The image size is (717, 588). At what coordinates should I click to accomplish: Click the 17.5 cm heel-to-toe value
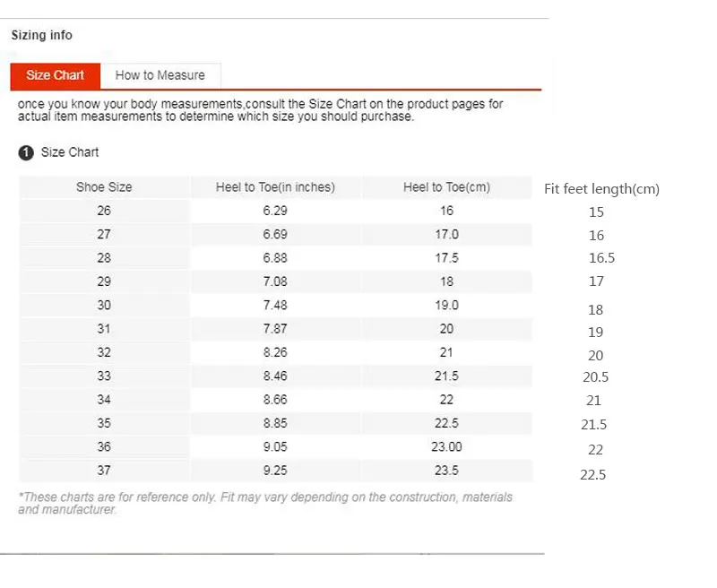tap(446, 258)
